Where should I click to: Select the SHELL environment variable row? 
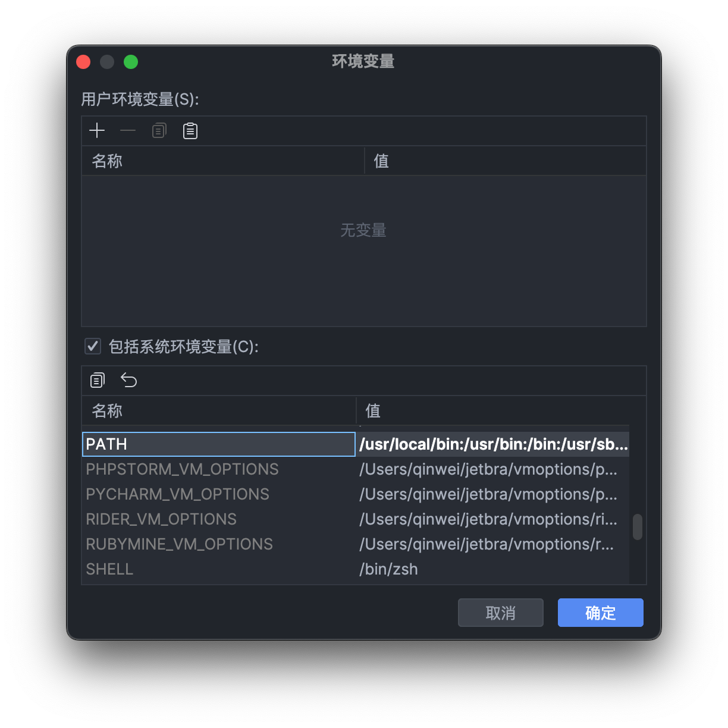[x=178, y=569]
